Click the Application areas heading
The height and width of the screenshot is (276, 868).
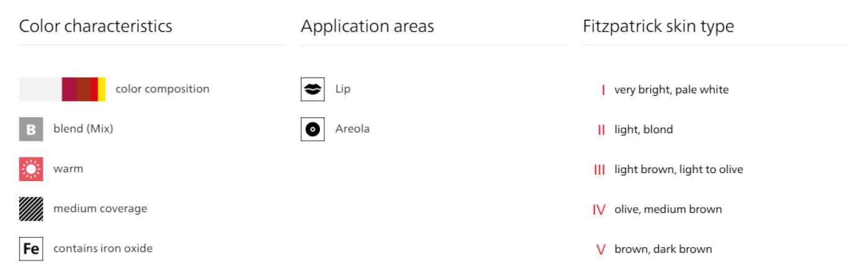point(367,26)
